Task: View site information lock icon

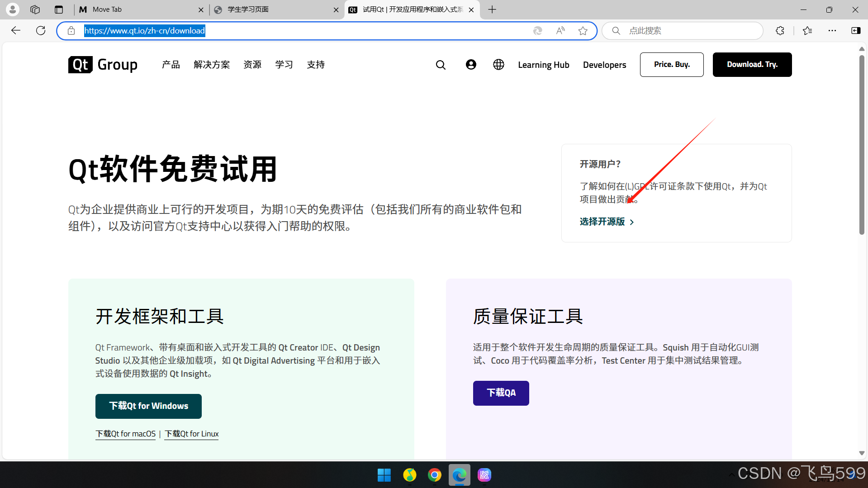Action: click(71, 30)
